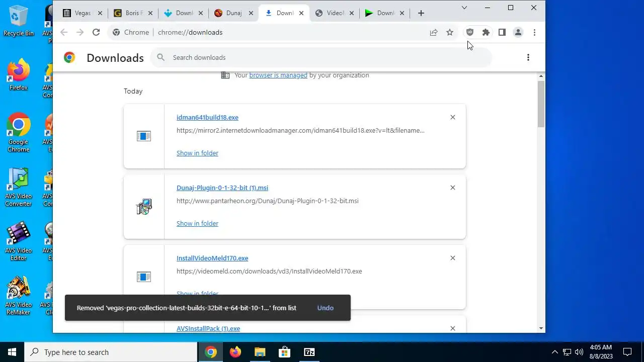Screen dimensions: 644x362
Task: Open Chrome's three-dot main menu
Action: click(x=534, y=32)
